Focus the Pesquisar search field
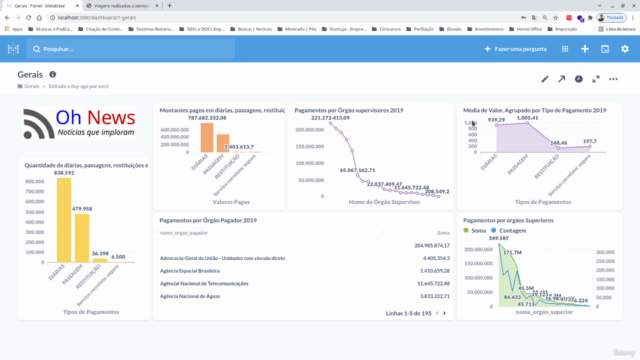 131,49
